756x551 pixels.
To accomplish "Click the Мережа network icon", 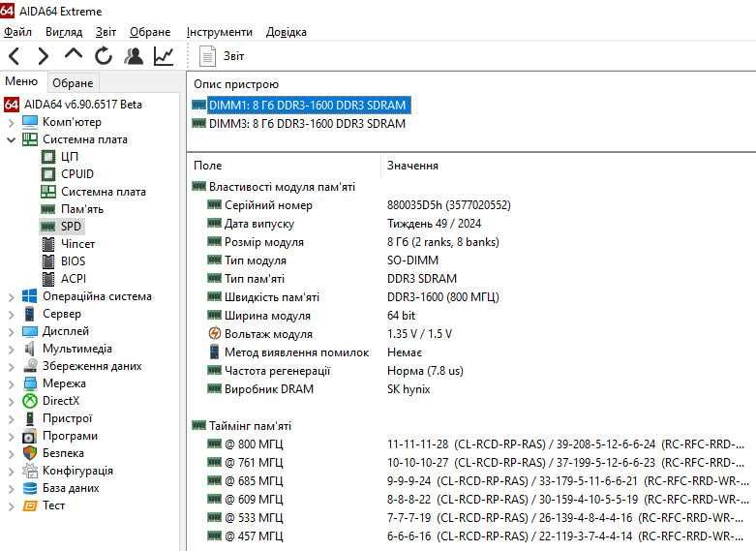I will click(30, 383).
